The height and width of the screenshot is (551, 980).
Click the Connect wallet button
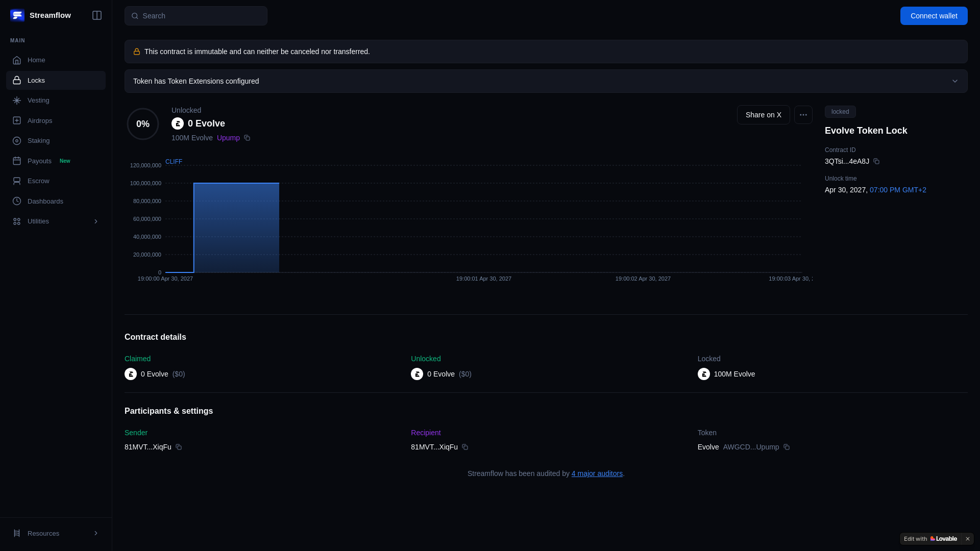coord(934,16)
